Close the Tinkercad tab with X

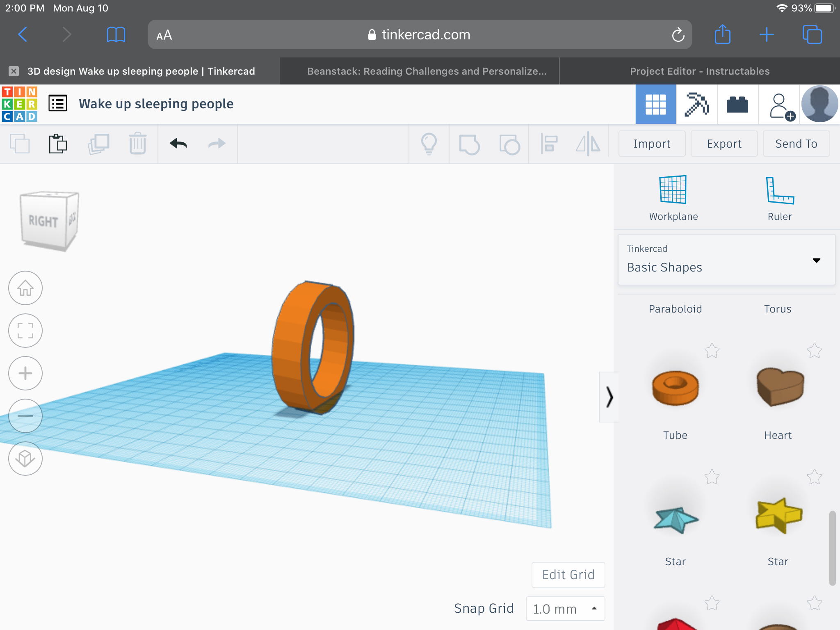pyautogui.click(x=14, y=71)
